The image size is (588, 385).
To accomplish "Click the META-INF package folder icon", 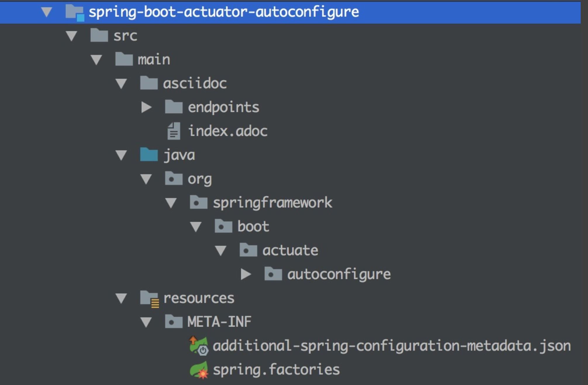I will [174, 321].
